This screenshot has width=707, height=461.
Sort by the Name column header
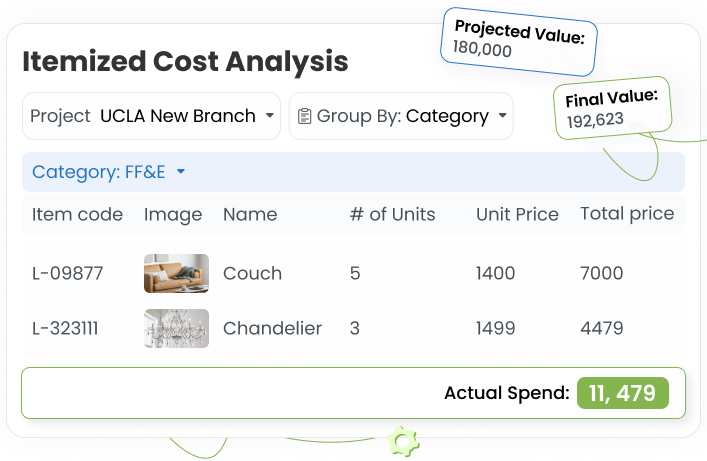(250, 214)
